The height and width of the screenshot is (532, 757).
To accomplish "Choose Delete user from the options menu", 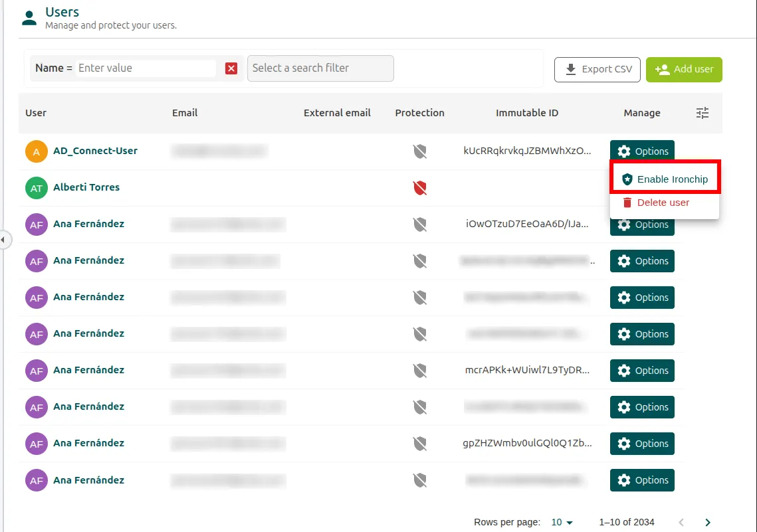I will 665,203.
